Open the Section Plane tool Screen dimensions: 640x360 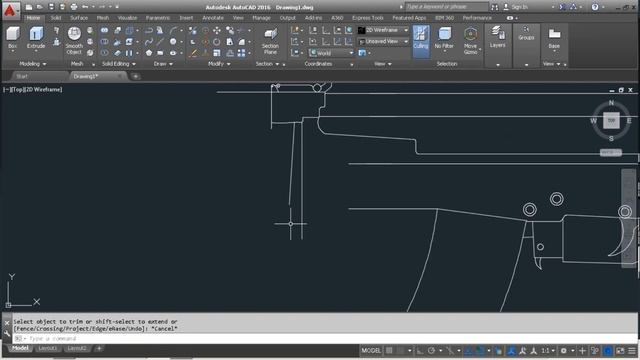tap(270, 41)
